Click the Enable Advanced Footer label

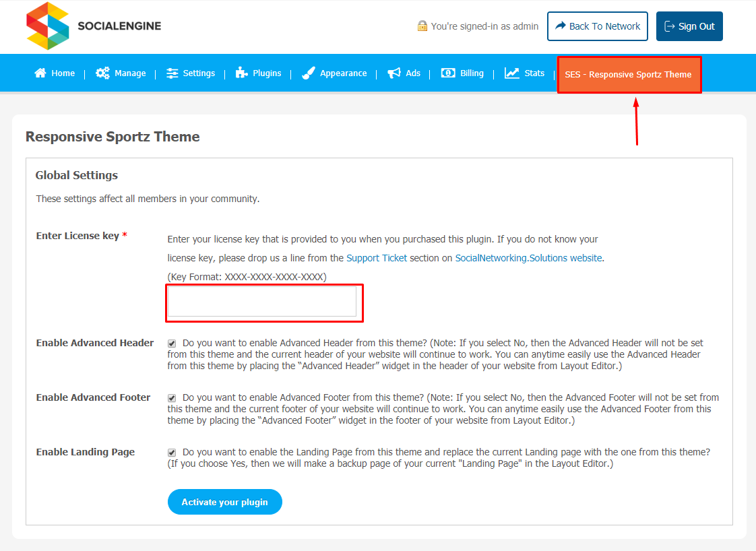pyautogui.click(x=93, y=397)
